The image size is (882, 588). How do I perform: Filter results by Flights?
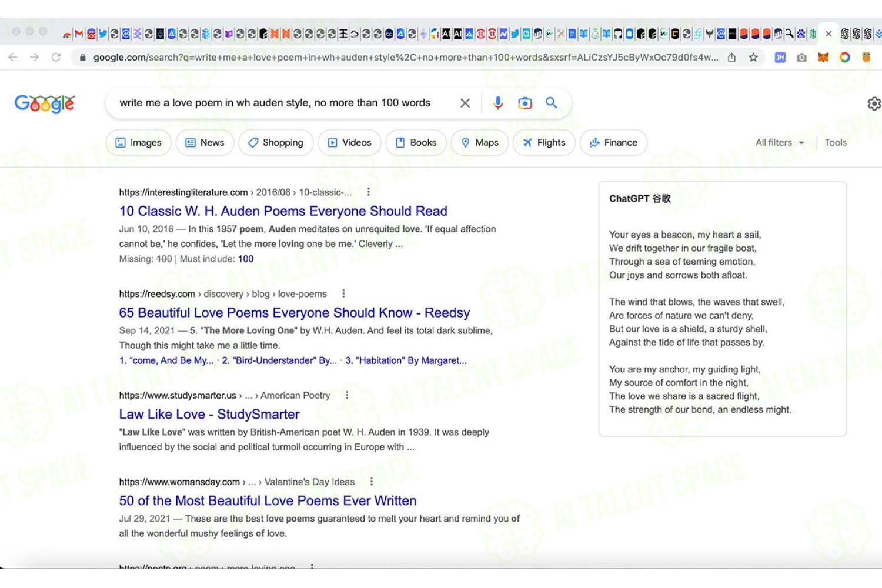[x=544, y=142]
